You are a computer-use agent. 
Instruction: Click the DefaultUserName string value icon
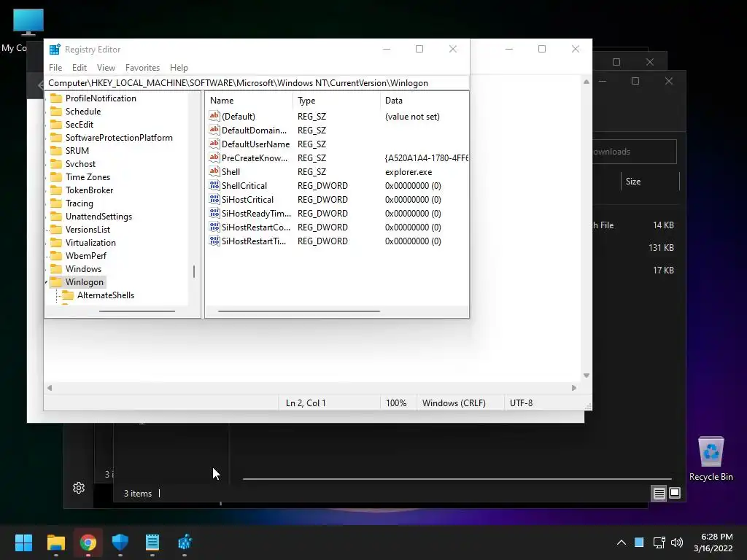[x=214, y=144]
